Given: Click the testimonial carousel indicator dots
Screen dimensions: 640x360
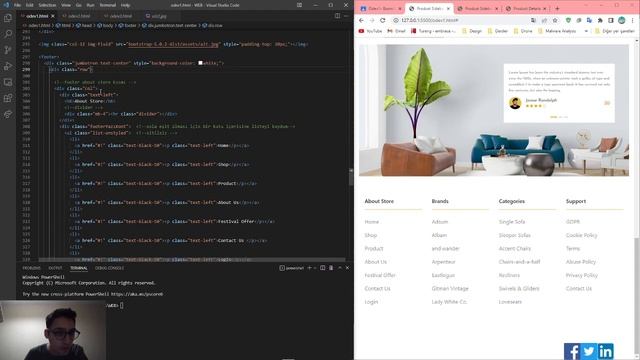Looking at the screenshot, I should point(559,117).
